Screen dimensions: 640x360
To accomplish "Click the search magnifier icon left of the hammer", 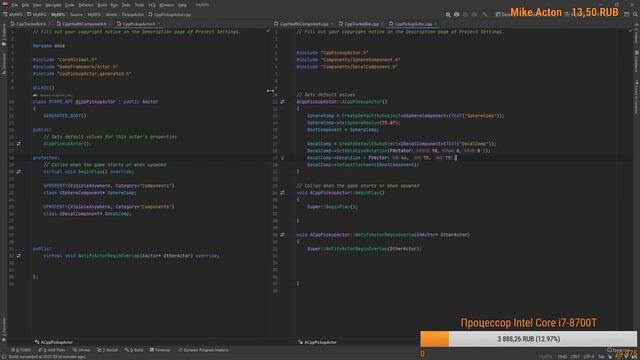I will pyautogui.click(x=448, y=14).
